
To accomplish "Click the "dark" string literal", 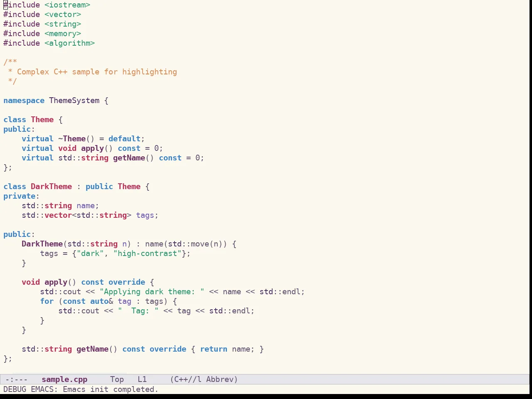I will tap(90, 254).
